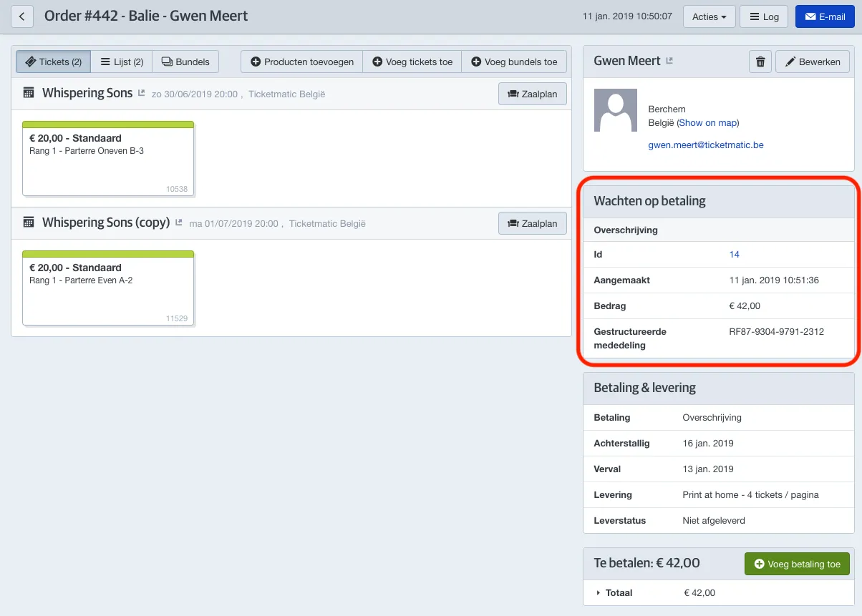Click the Whispering Sons (copy) event title
Screen dimensions: 862x616
106,223
